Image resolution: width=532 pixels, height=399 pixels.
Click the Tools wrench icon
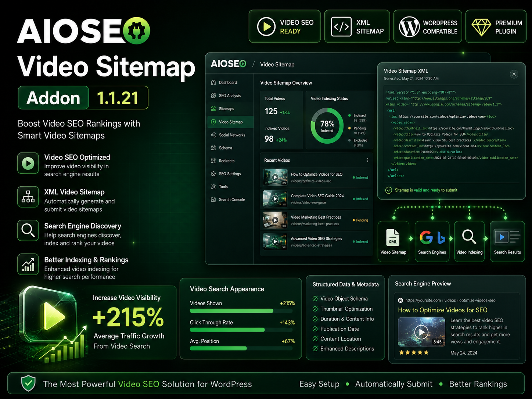coord(213,187)
